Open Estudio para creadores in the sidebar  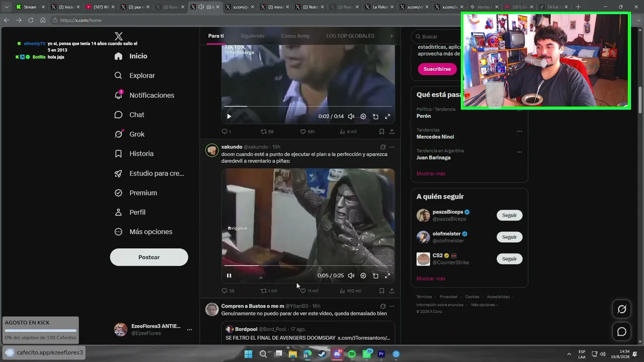coord(149,173)
